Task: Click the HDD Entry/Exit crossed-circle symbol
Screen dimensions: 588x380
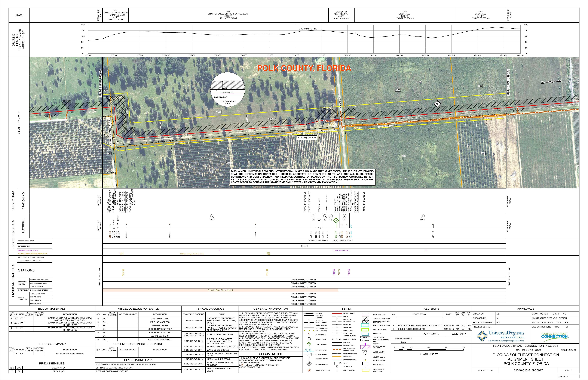Action: click(x=337, y=370)
